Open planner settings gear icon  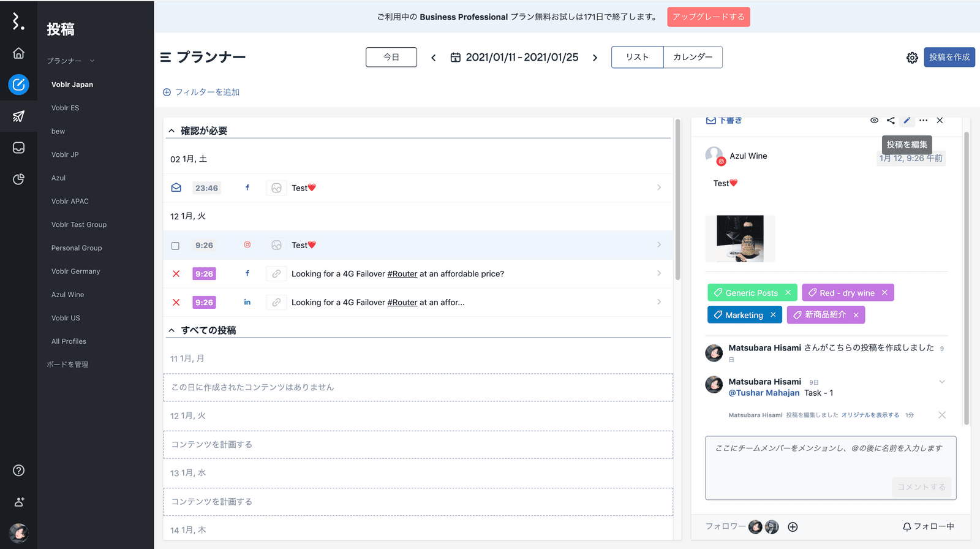[x=912, y=58]
